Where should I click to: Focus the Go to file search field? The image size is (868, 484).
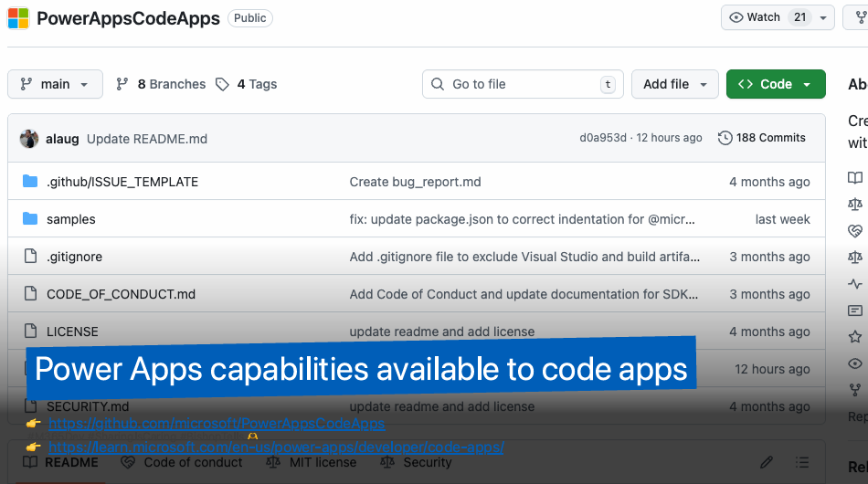(523, 84)
